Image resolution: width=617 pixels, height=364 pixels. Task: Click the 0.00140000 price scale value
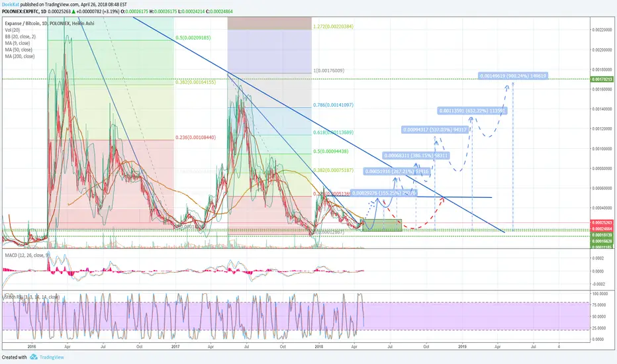[602, 109]
